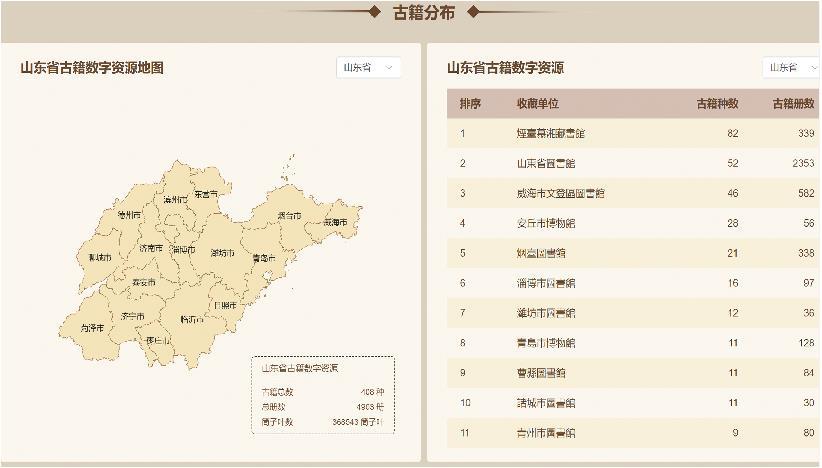Click the title count 28
822x468 pixels.
pos(733,223)
